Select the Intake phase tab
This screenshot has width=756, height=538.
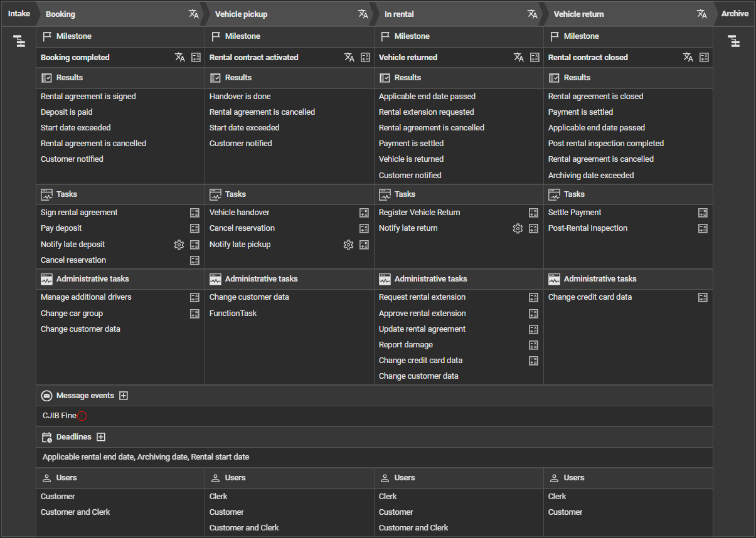pyautogui.click(x=19, y=14)
